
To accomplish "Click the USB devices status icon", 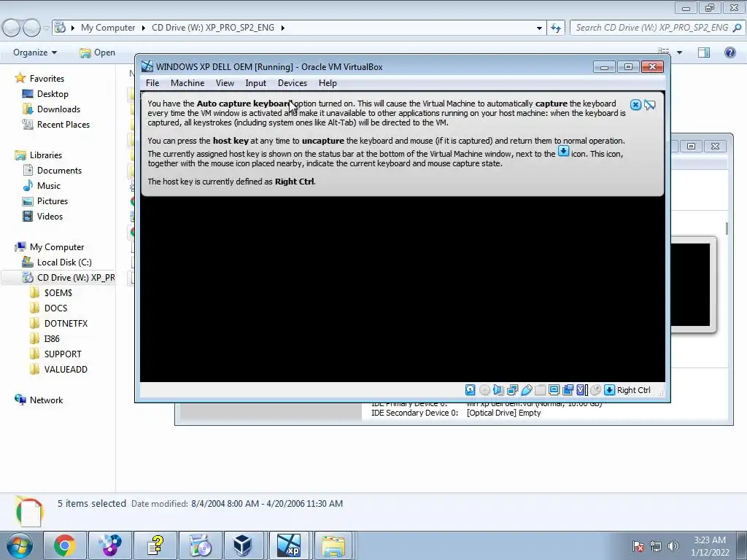I will pos(527,390).
